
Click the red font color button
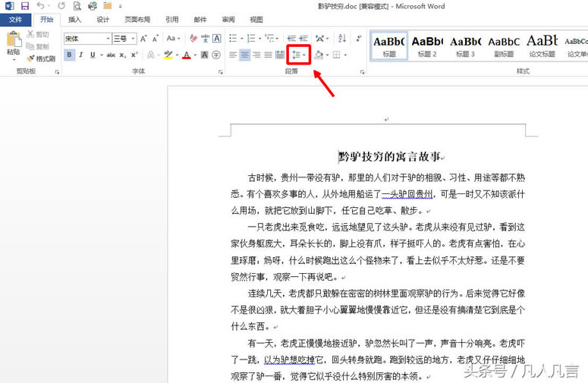(x=185, y=55)
